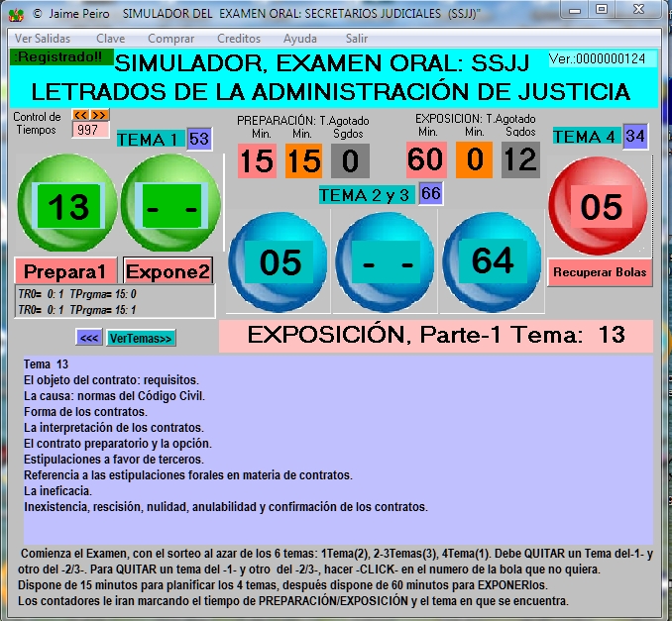Click the application icon in title bar
Image resolution: width=672 pixels, height=621 pixels.
click(x=16, y=15)
